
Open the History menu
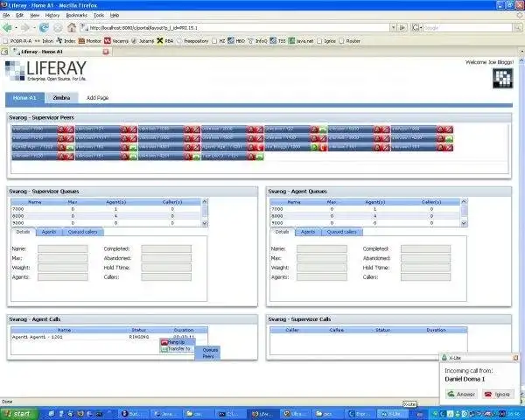click(52, 15)
